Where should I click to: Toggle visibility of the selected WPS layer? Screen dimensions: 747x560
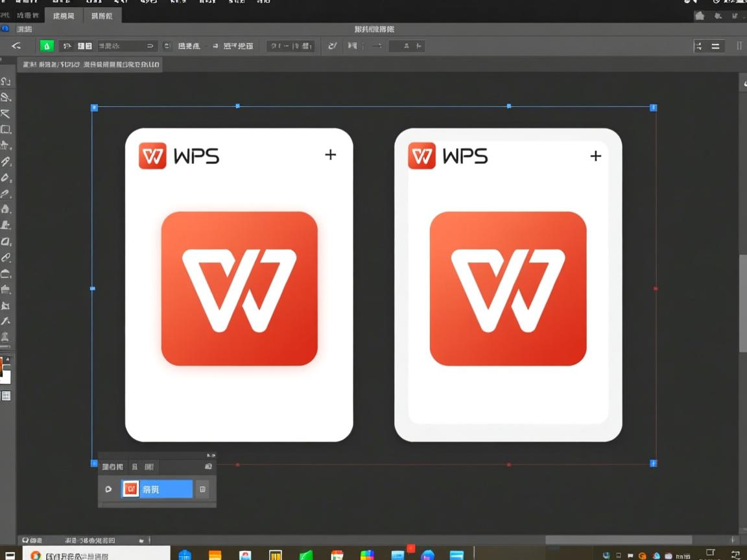pos(108,488)
